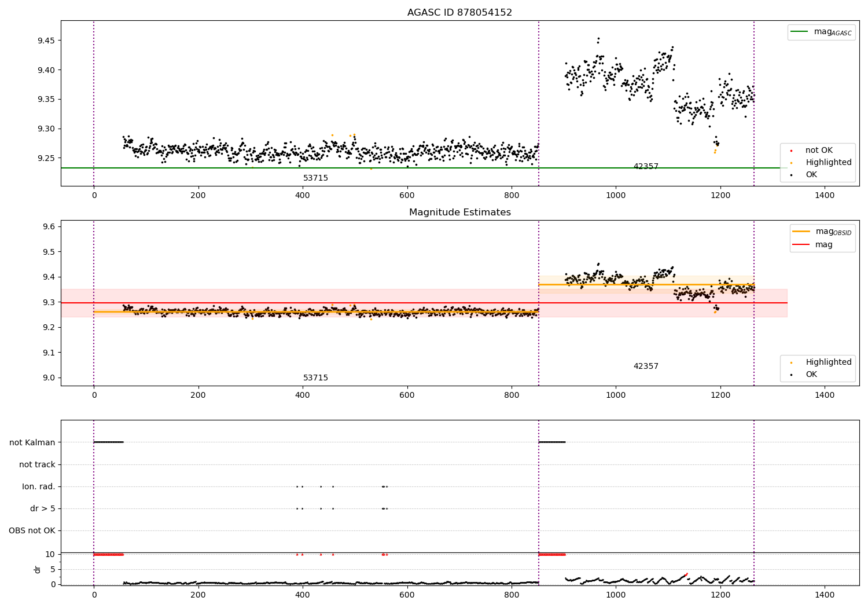
Task: Select the Magnitude Estimates subplot title
Action: click(459, 213)
